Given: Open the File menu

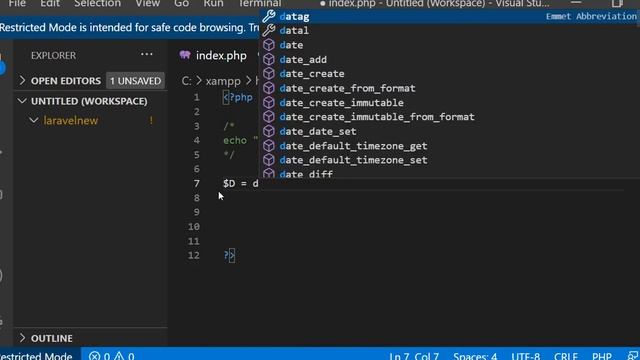Looking at the screenshot, I should (17, 3).
